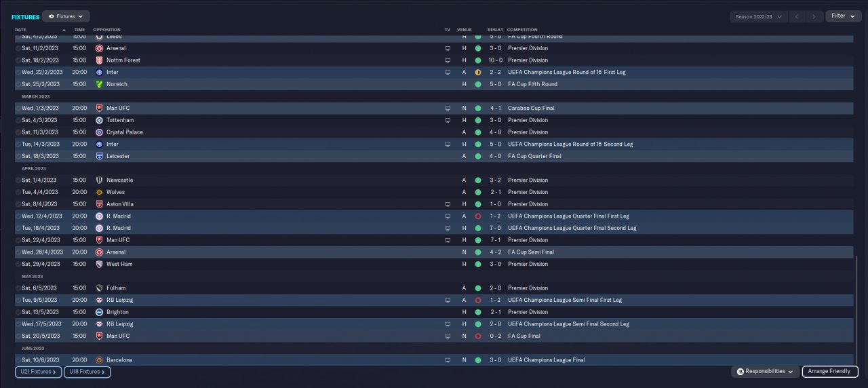Click the Brighton club badge
Image resolution: width=868 pixels, height=388 pixels.
99,312
